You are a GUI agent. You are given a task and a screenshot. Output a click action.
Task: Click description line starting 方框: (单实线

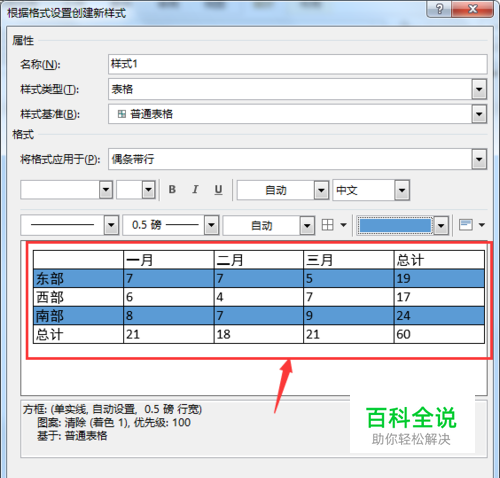tap(112, 409)
